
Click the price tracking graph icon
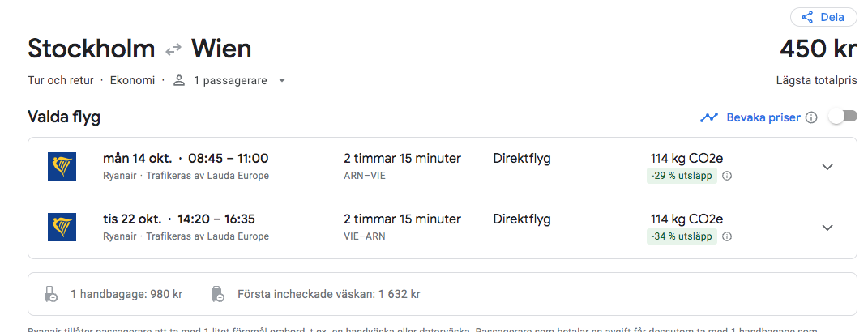pyautogui.click(x=709, y=117)
